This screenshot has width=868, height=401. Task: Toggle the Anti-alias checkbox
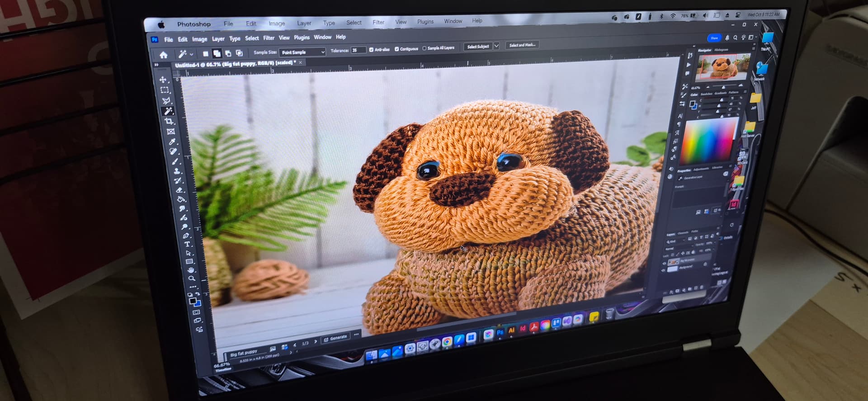(371, 49)
